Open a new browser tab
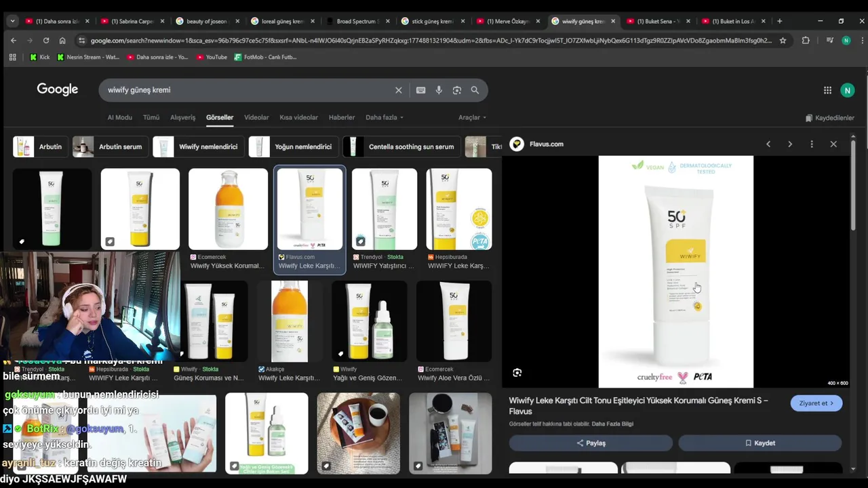868x488 pixels. [779, 21]
